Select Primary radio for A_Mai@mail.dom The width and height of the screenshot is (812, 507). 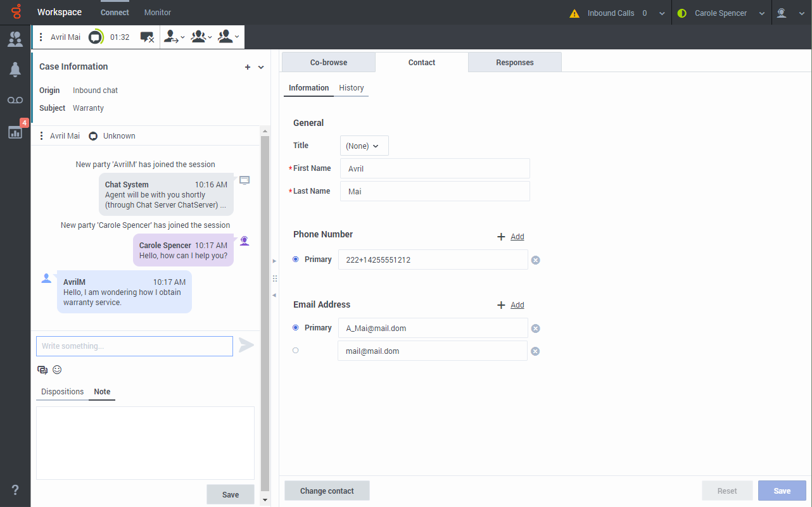click(x=296, y=328)
